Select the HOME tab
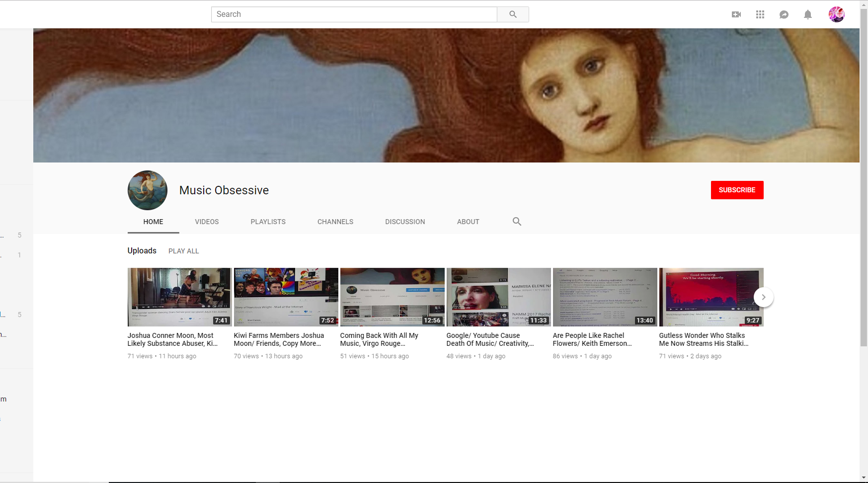Viewport: 868px width, 483px height. (x=153, y=222)
